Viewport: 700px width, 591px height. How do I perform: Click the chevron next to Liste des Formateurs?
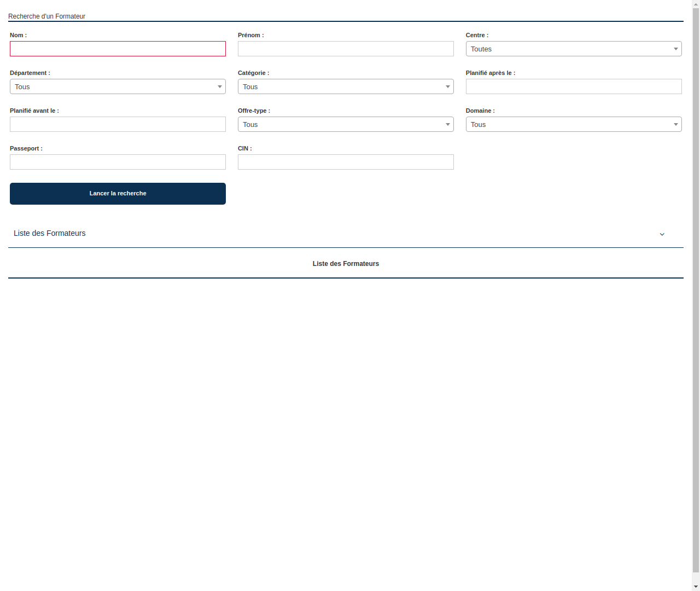pyautogui.click(x=662, y=234)
